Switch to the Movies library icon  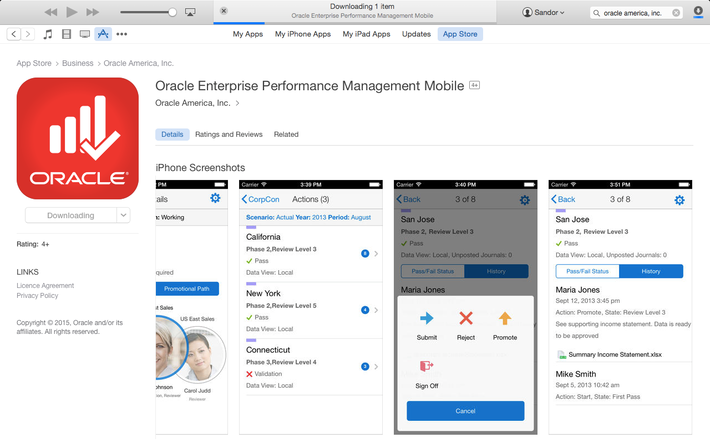coord(66,34)
